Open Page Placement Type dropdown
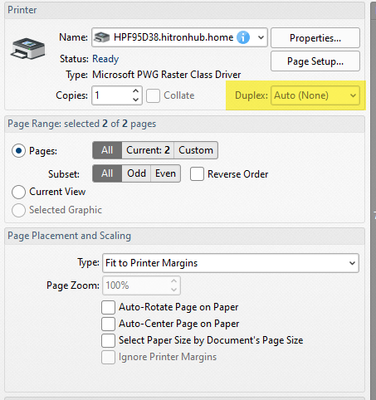 click(x=231, y=263)
